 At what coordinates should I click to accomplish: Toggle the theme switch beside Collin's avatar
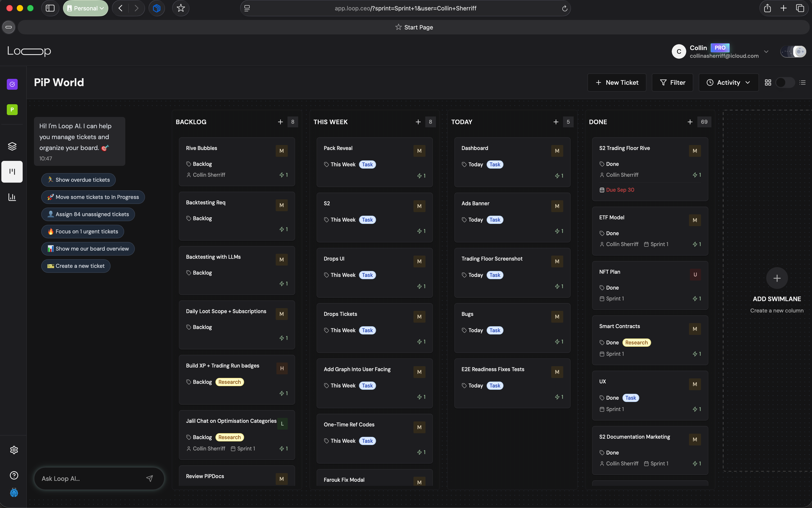pos(793,51)
